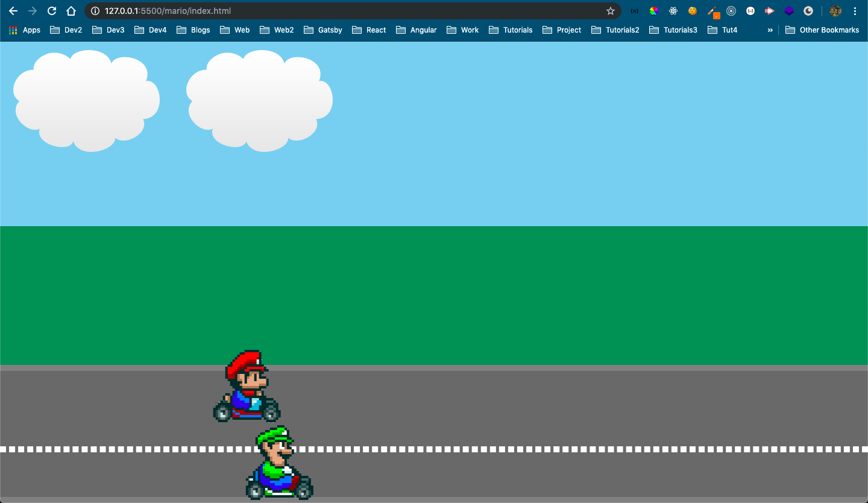Open the color wheel picker extension
Viewport: 868px width, 503px height.
click(653, 11)
